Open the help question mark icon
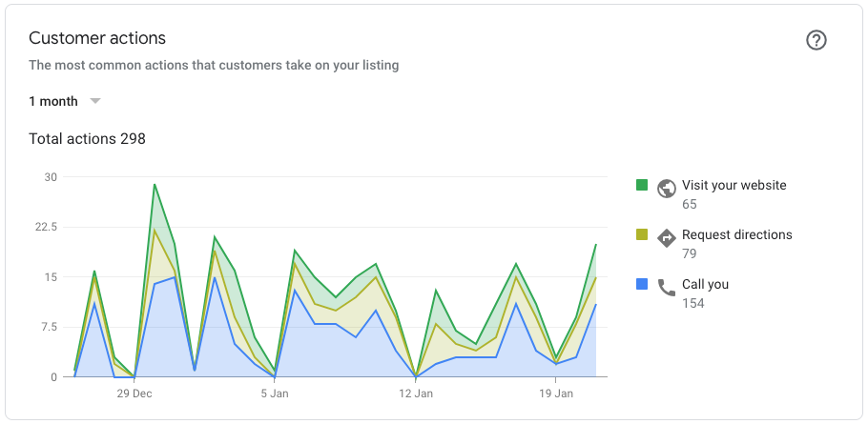The image size is (868, 424). click(x=816, y=40)
